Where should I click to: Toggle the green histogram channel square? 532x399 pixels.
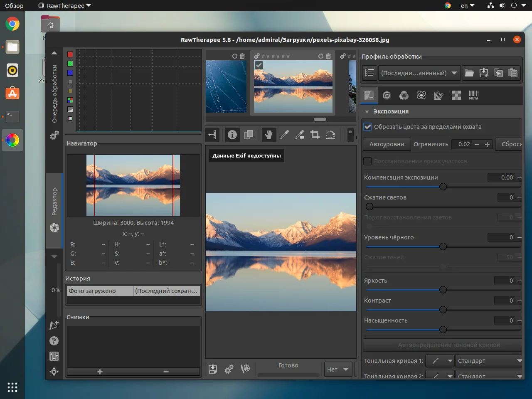coord(70,64)
